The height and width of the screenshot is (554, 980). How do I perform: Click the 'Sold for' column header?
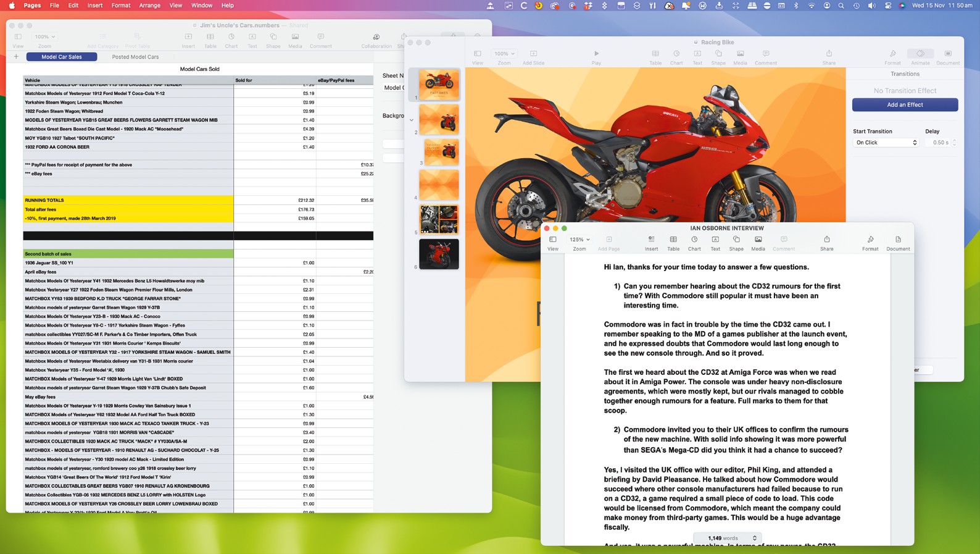point(275,80)
